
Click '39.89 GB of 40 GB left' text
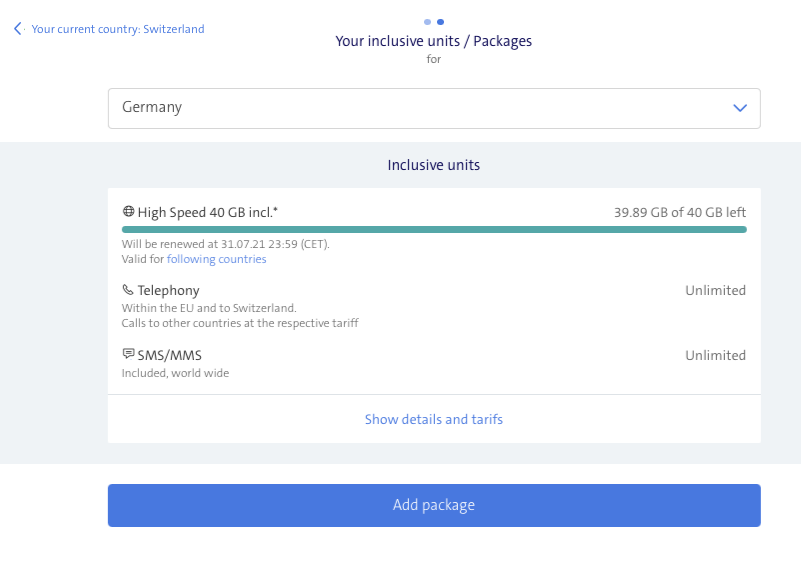point(680,212)
